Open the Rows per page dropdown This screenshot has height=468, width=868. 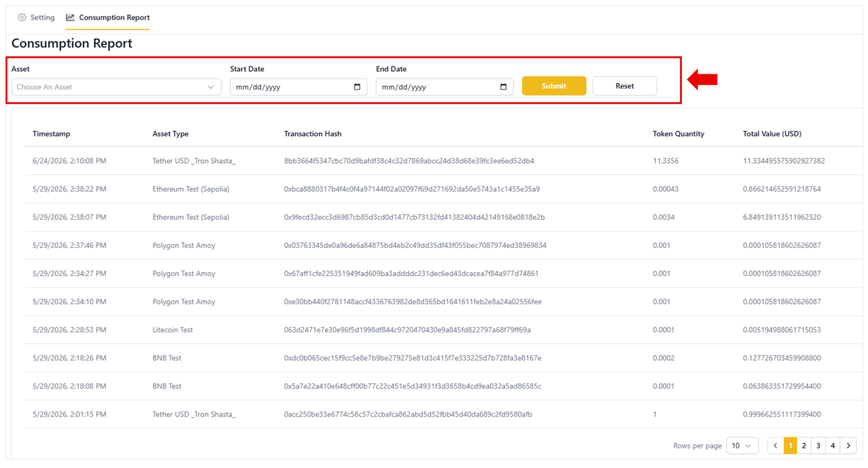click(x=742, y=446)
